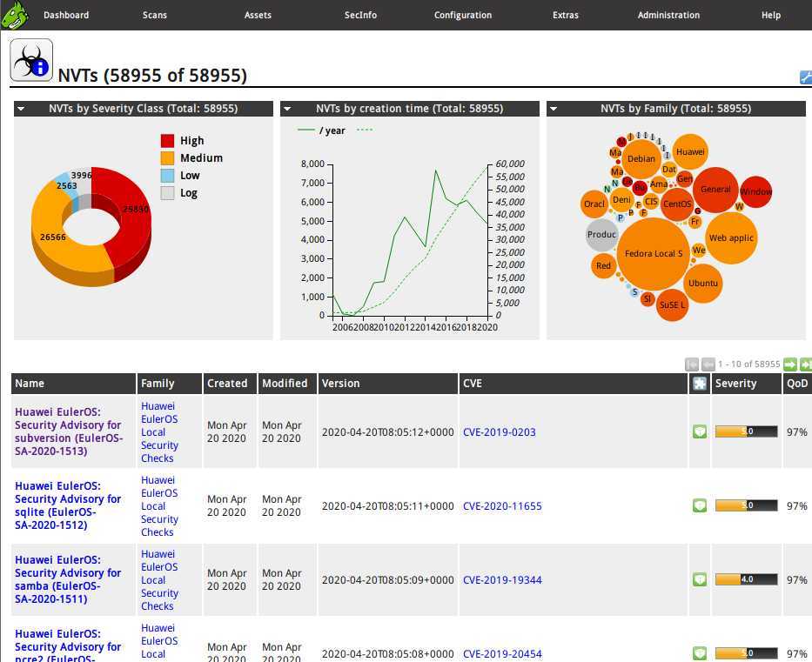
Task: Click family link in samba advisory row
Action: click(159, 580)
